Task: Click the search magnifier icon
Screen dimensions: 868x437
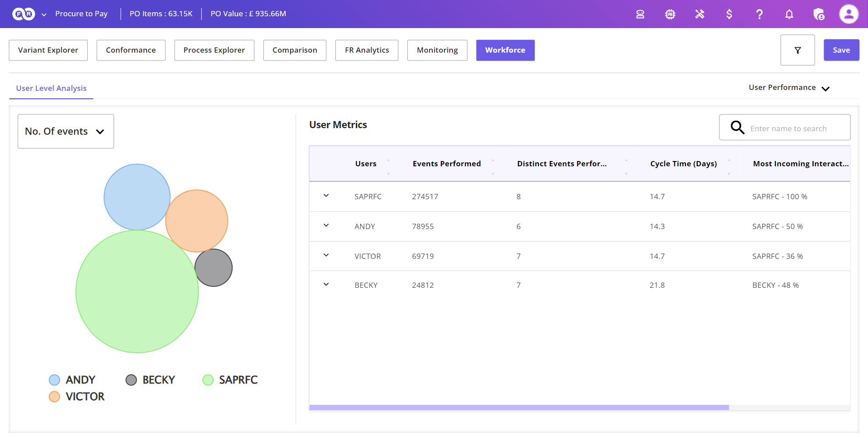Action: point(737,128)
